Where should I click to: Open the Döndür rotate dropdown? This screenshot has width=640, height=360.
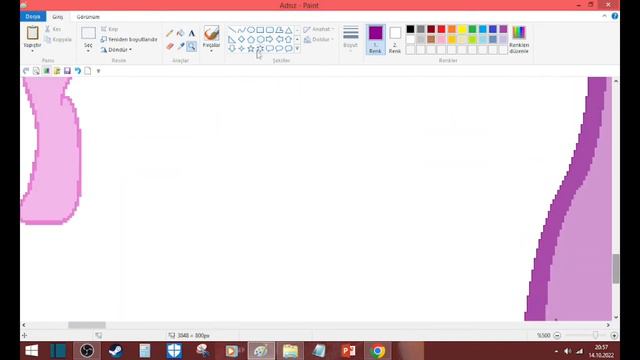(x=116, y=50)
